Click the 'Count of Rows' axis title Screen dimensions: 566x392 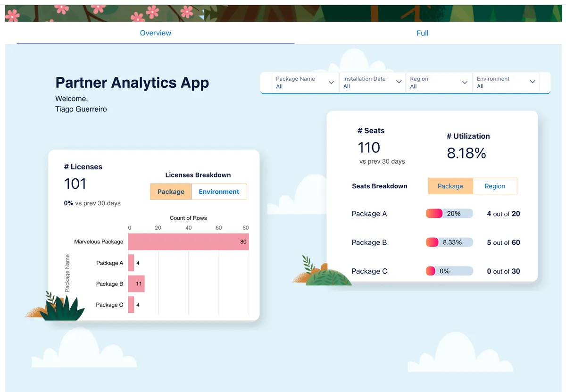pos(188,218)
